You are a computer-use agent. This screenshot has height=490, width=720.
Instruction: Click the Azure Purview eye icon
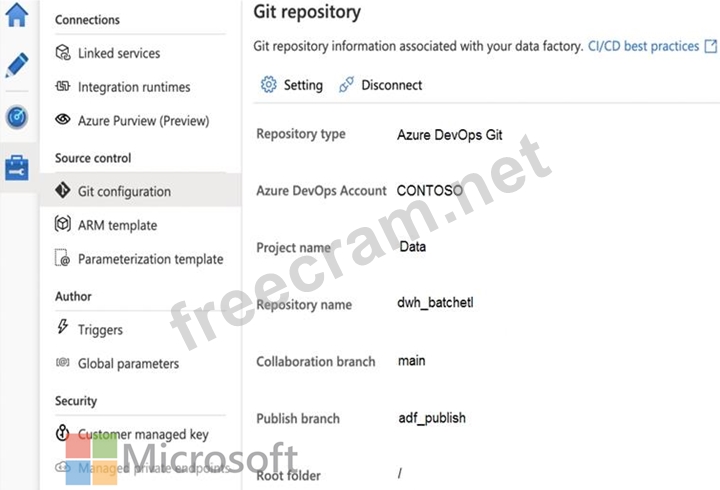click(62, 121)
